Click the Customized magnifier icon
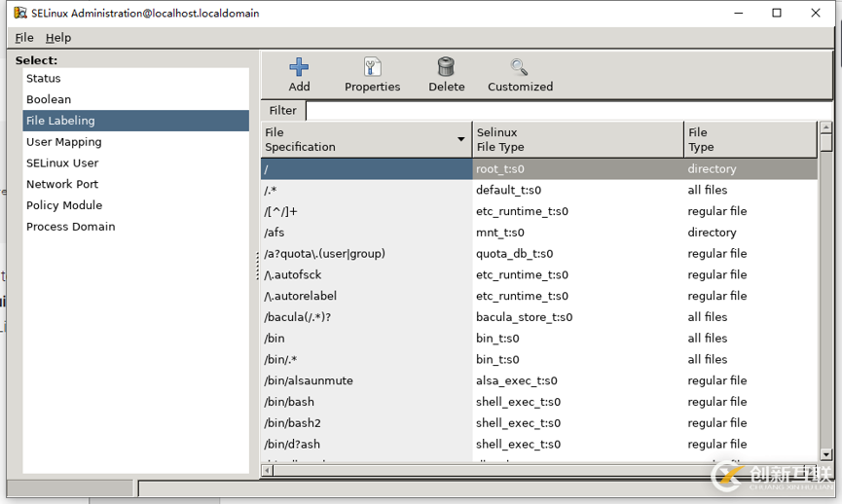842x504 pixels. click(519, 67)
